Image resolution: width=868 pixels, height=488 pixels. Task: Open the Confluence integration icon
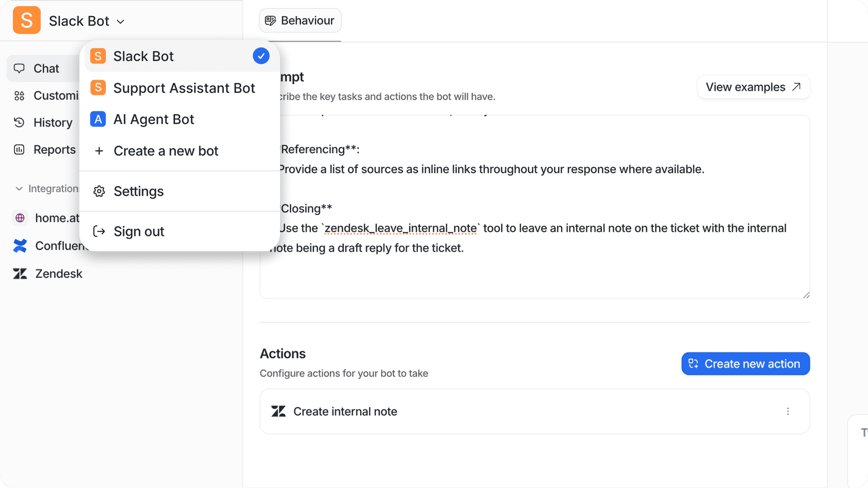tap(20, 246)
